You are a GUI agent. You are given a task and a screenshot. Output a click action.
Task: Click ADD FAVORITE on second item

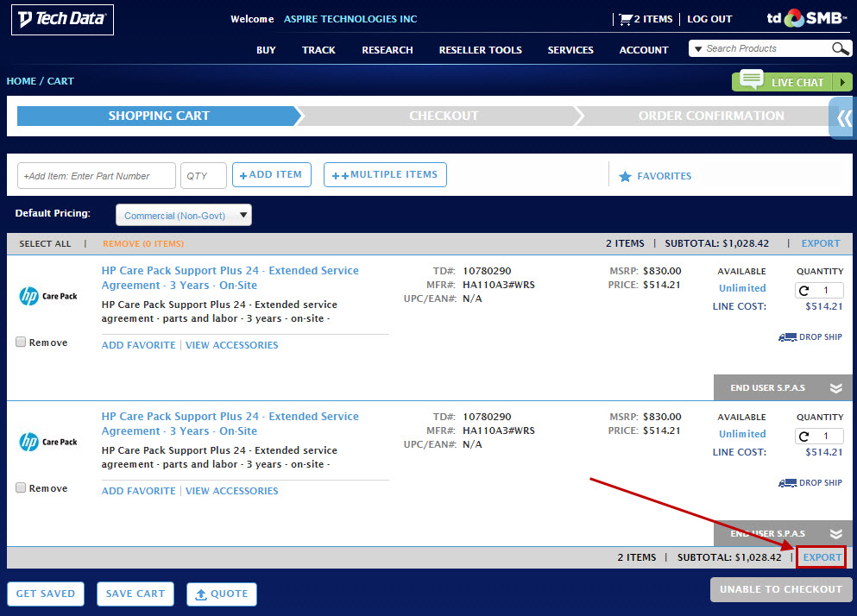point(138,492)
